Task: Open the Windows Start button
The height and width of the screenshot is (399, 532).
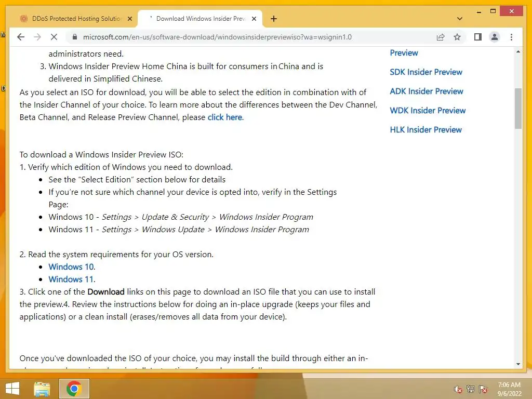Action: 12,389
